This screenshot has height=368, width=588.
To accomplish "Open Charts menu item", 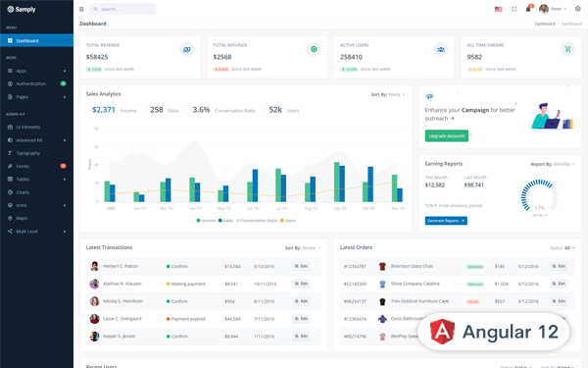I will (x=37, y=192).
